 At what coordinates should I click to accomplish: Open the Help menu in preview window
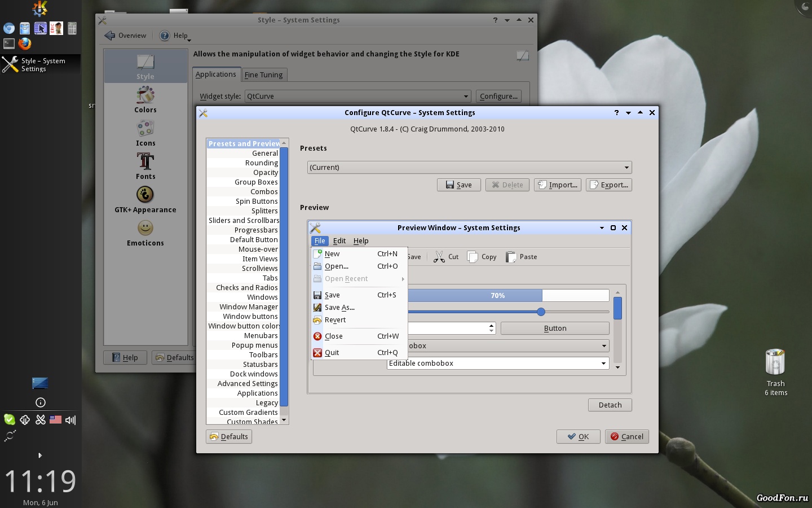tap(361, 241)
